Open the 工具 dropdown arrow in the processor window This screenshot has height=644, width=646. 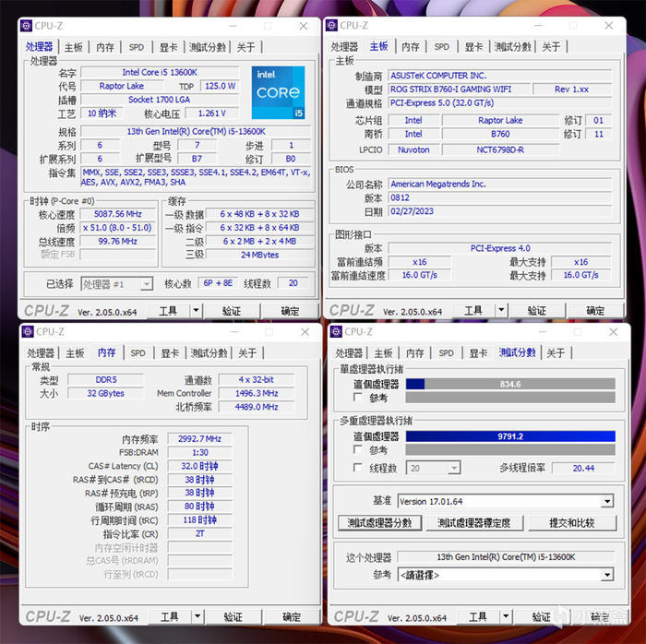[x=196, y=310]
